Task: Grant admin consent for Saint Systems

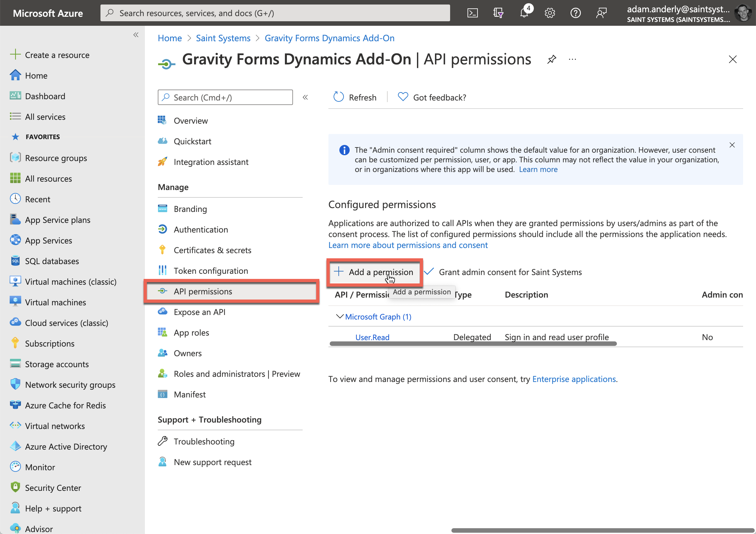Action: (503, 272)
